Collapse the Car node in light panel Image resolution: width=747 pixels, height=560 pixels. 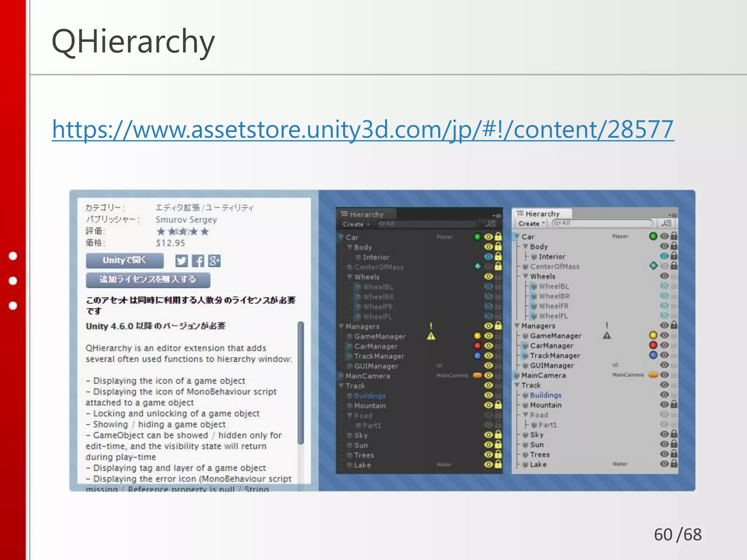(x=516, y=237)
